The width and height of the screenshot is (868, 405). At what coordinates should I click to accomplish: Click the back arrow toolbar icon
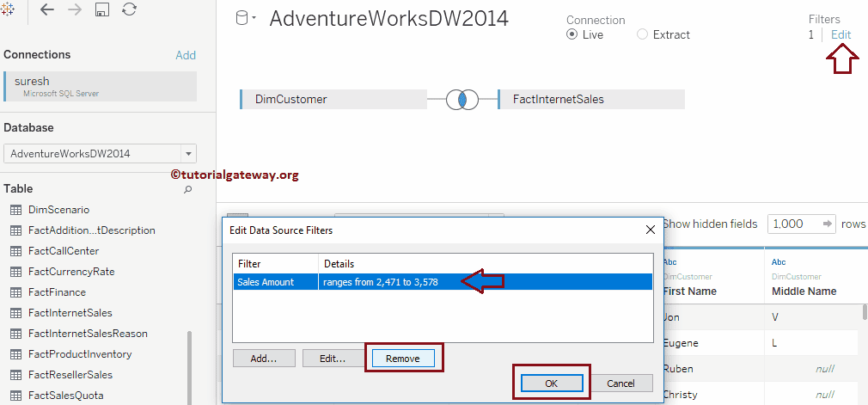click(x=47, y=9)
